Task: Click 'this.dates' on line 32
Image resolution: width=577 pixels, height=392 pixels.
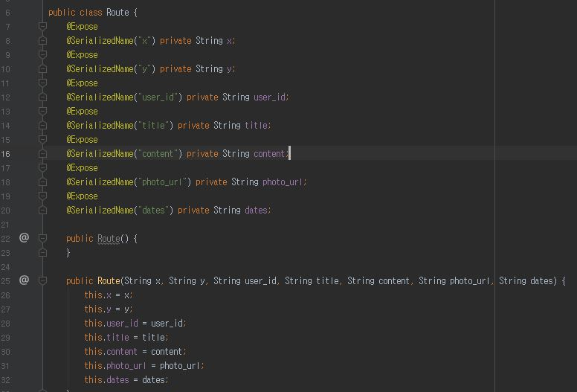Action: tap(106, 380)
